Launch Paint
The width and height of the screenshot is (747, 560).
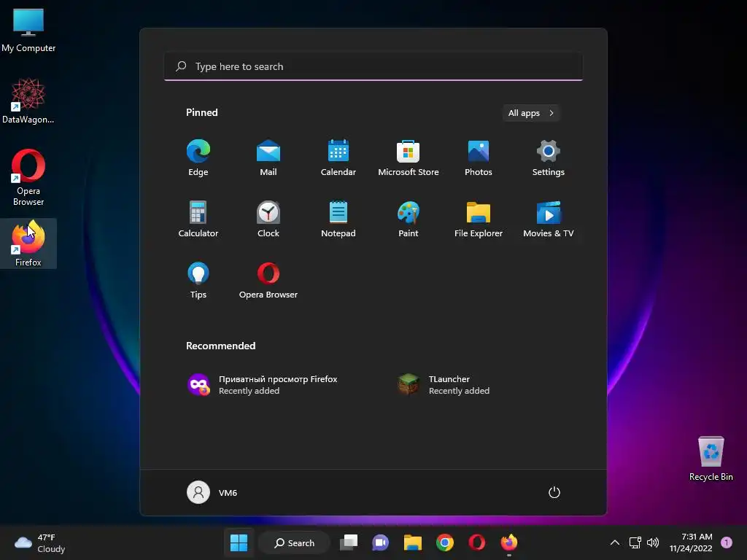409,219
